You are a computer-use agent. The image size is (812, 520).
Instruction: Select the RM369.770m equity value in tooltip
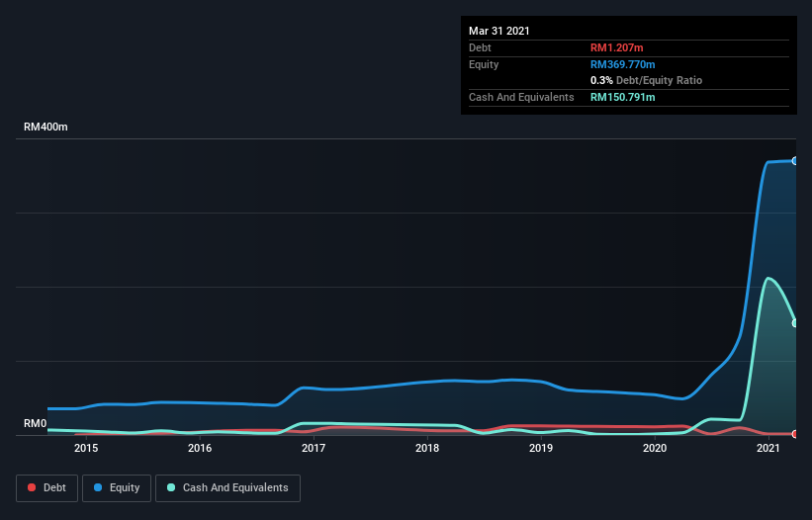(622, 64)
